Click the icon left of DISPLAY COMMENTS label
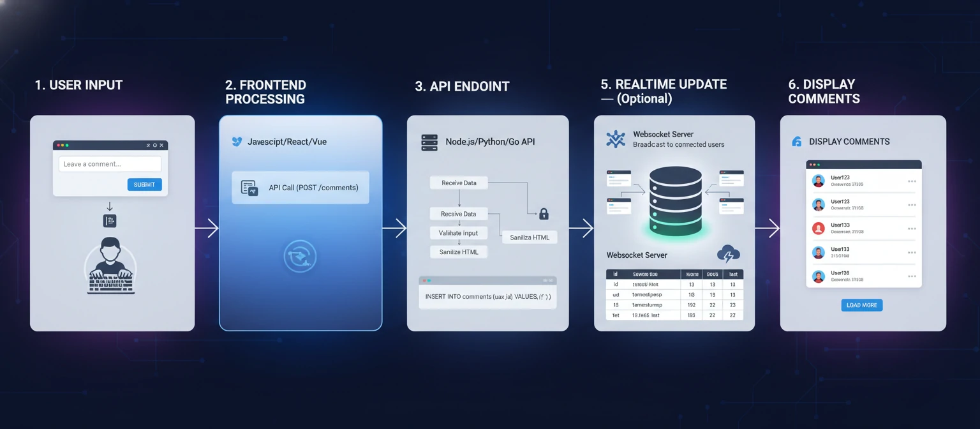 pos(796,142)
